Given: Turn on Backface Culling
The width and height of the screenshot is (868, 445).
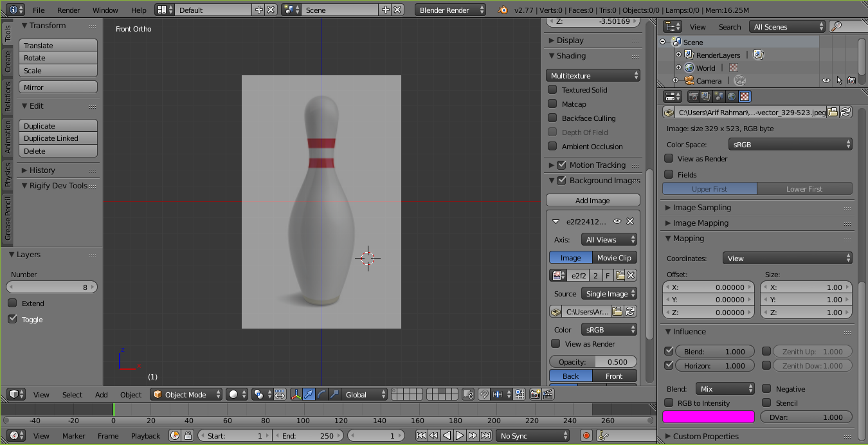Looking at the screenshot, I should pyautogui.click(x=552, y=118).
